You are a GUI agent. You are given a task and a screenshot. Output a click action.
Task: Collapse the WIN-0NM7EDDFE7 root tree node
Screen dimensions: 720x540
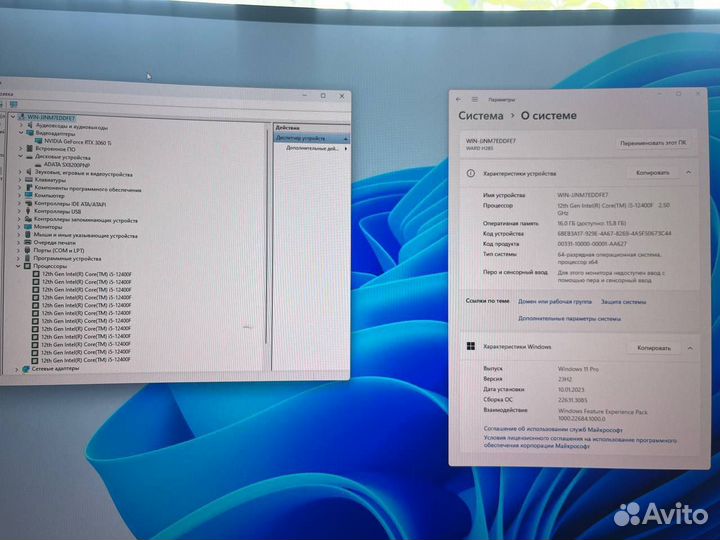tap(13, 117)
